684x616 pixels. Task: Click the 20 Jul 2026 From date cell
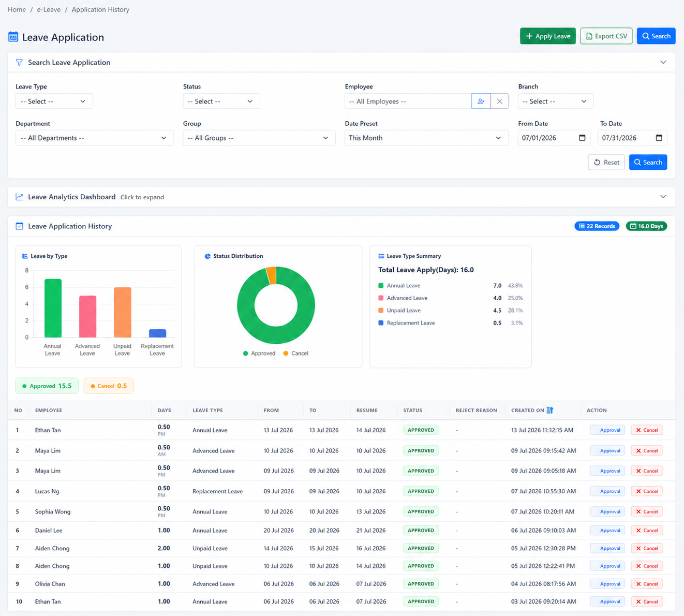278,531
